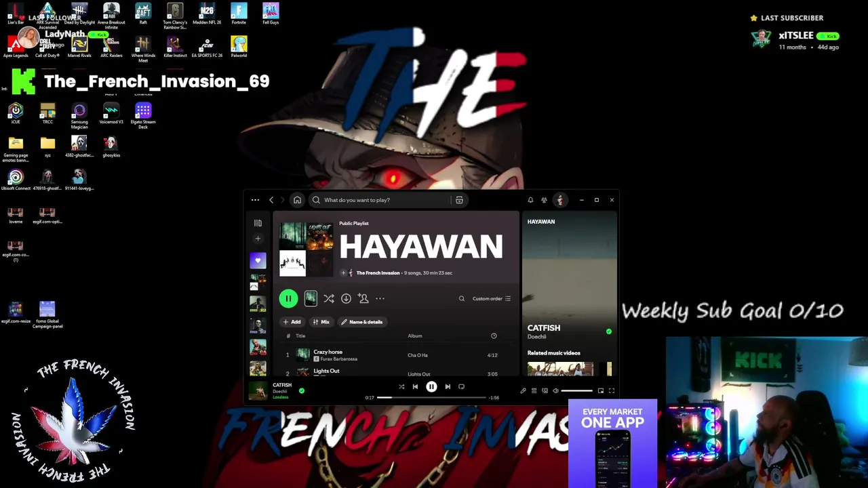Mute the Spotify volume
The height and width of the screenshot is (488, 868).
[555, 390]
